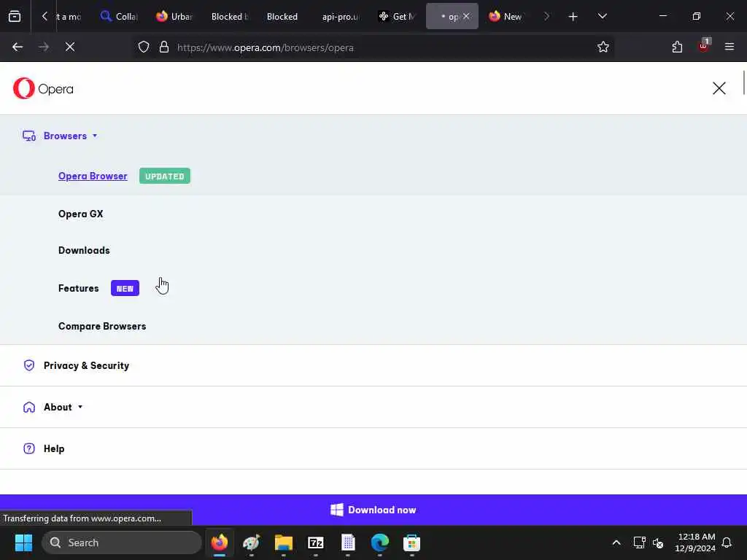Go back to previous page
The height and width of the screenshot is (560, 747).
18,47
